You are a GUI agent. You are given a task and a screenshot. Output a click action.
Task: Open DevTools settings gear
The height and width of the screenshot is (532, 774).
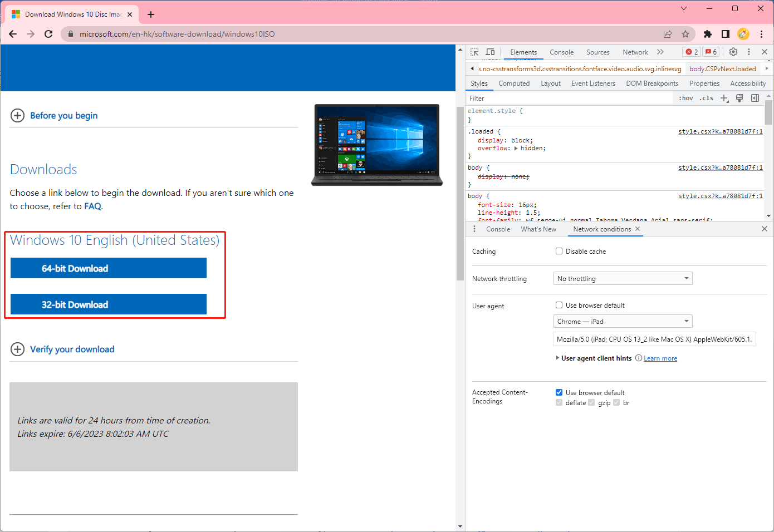[733, 52]
